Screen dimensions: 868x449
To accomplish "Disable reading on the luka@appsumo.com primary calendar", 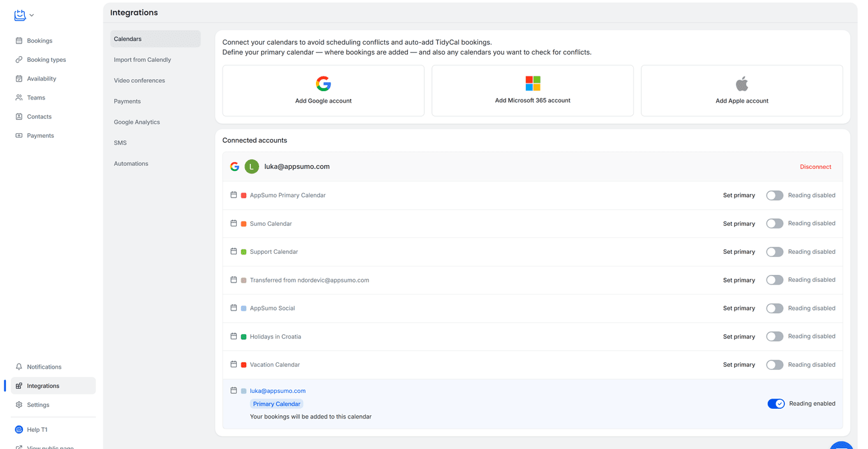I will (776, 403).
